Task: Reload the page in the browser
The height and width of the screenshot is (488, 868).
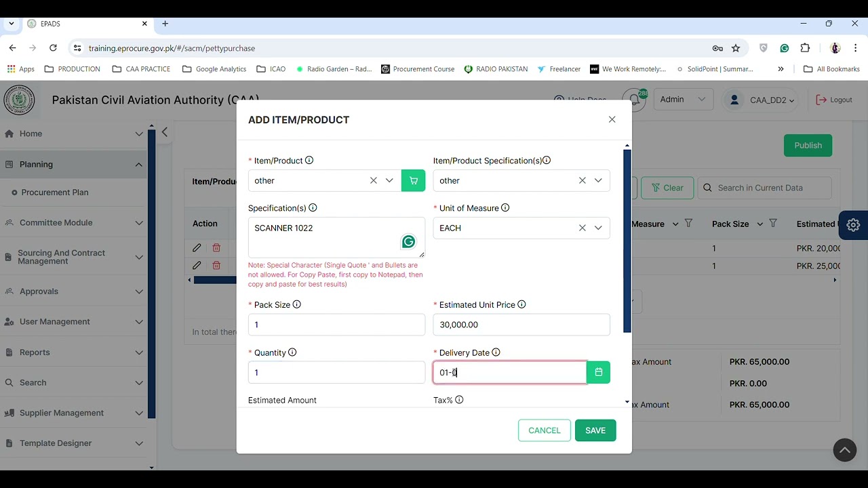Action: pos(53,48)
